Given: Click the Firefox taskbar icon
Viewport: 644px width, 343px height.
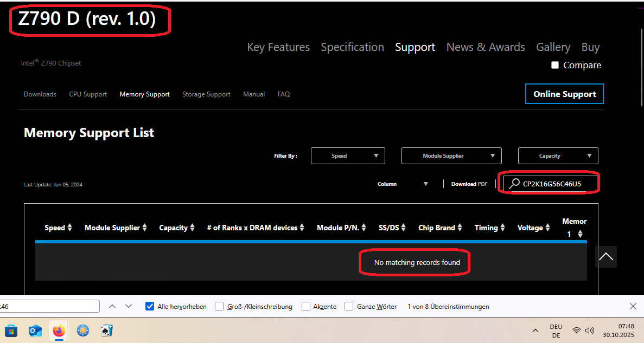Looking at the screenshot, I should (x=59, y=331).
